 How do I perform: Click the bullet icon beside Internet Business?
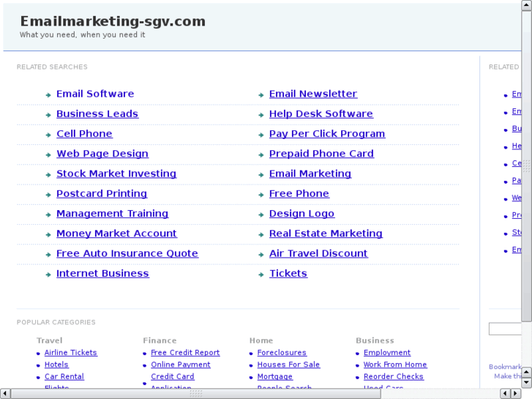[x=48, y=274]
